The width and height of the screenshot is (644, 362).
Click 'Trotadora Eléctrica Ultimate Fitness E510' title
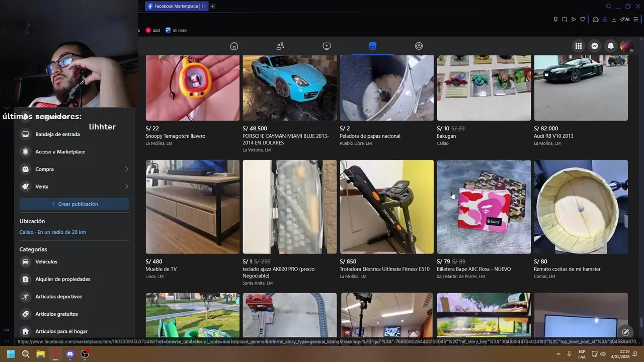[384, 269]
